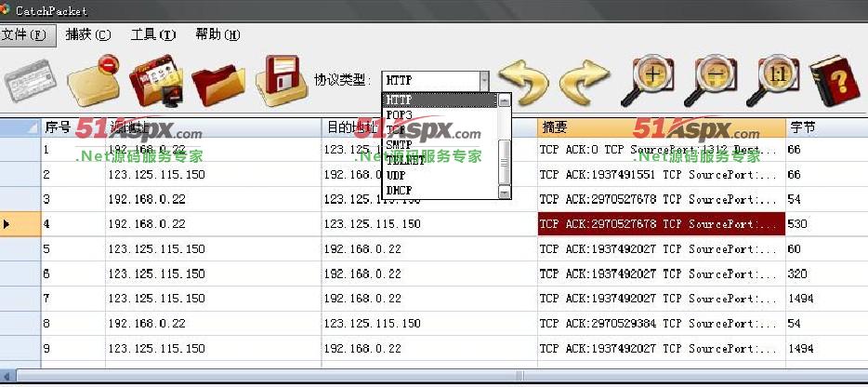Click sequence number cell 9
This screenshot has width=868, height=387.
click(x=73, y=348)
